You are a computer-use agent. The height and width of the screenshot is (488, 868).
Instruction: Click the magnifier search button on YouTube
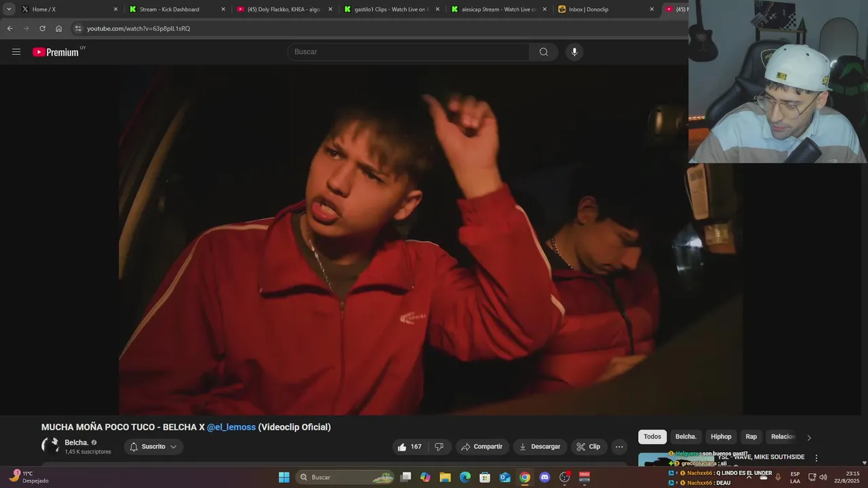click(x=544, y=52)
